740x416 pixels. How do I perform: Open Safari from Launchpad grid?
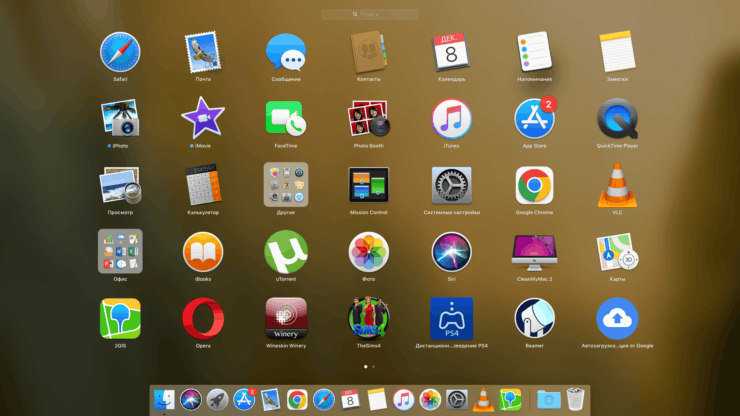120,52
